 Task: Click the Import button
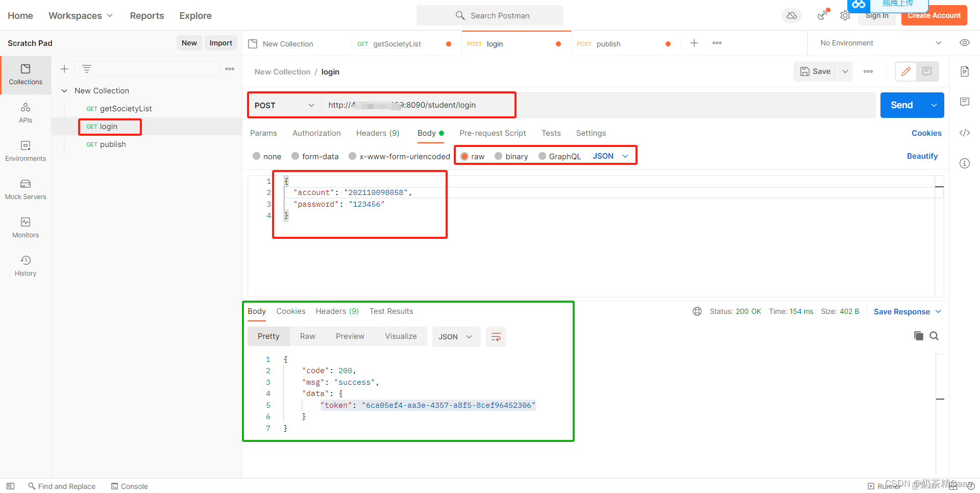[221, 43]
